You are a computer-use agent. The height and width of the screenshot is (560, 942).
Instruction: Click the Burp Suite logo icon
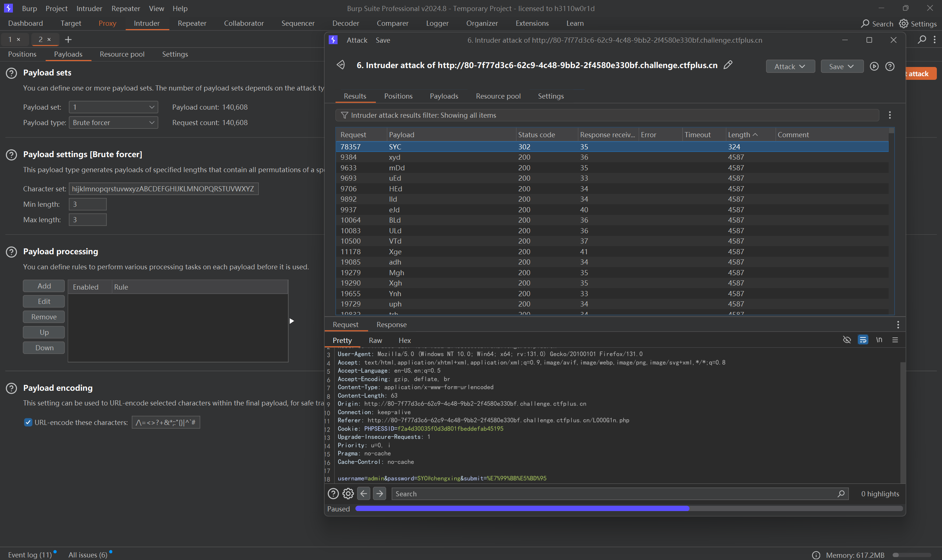click(8, 8)
